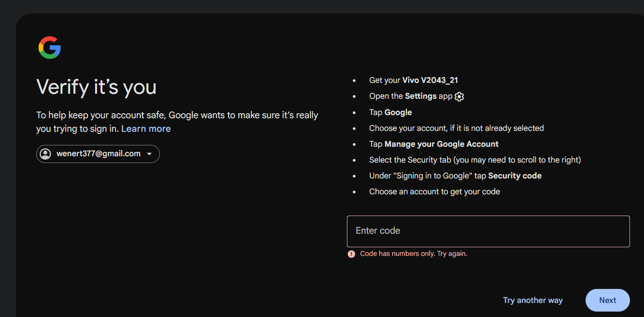Click the "Select the Security tab" instruction
The height and width of the screenshot is (317, 644).
point(475,160)
